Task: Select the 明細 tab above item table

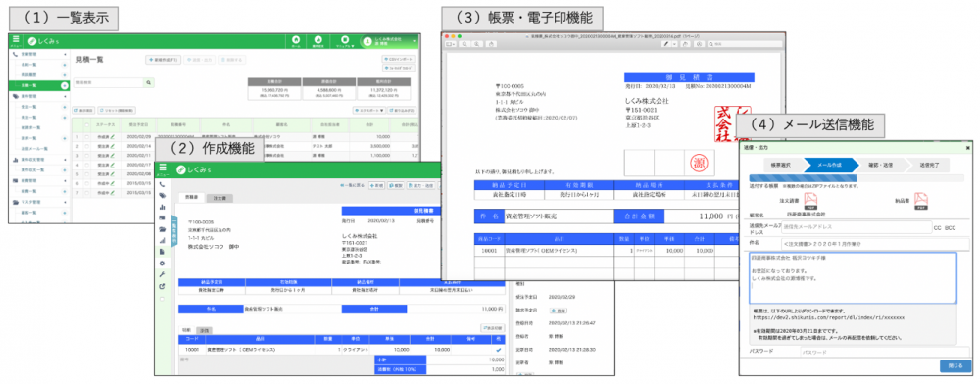Action: tap(187, 329)
